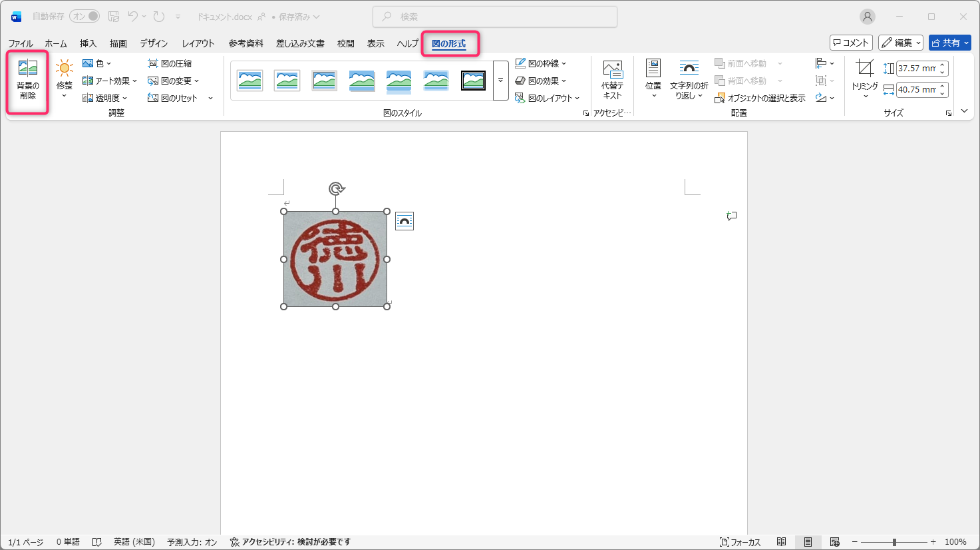Click the 共有 share button
This screenshot has width=980, height=550.
(x=949, y=43)
